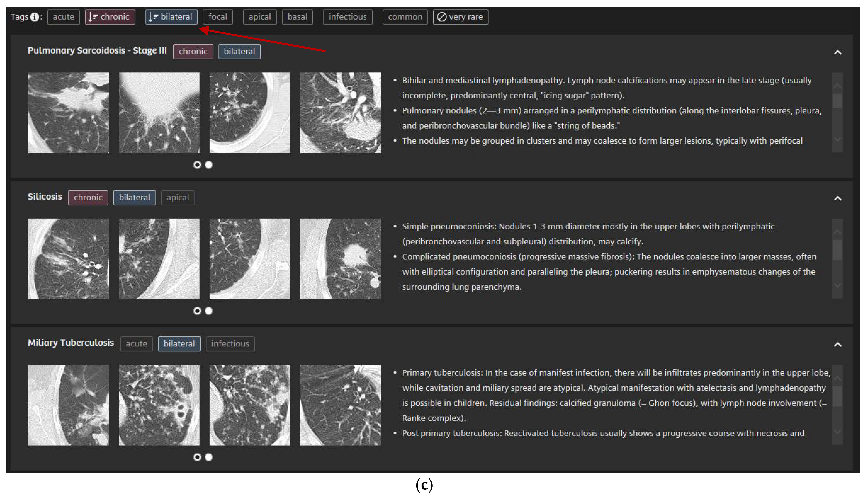Select second carousel dot under Miliary Tuberculosis images
The image size is (868, 496).
pyautogui.click(x=209, y=457)
